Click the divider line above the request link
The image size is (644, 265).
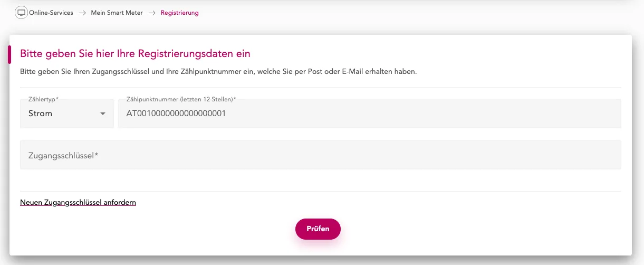coord(321,192)
